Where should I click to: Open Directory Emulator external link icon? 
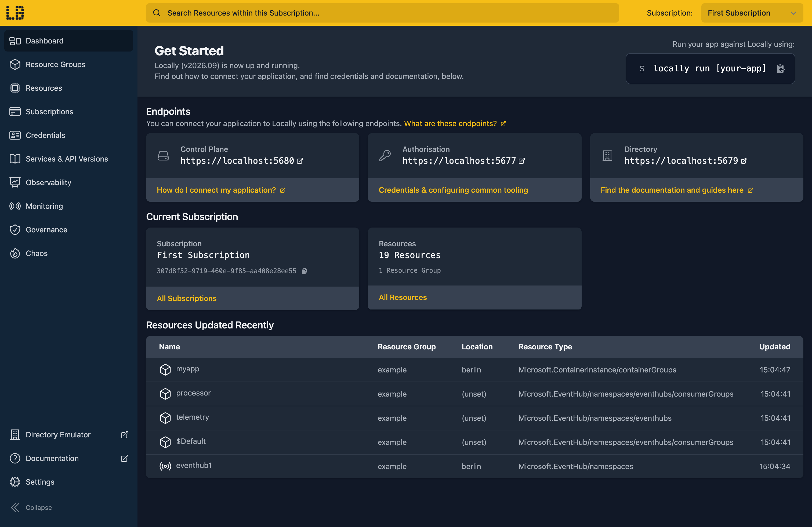125,435
